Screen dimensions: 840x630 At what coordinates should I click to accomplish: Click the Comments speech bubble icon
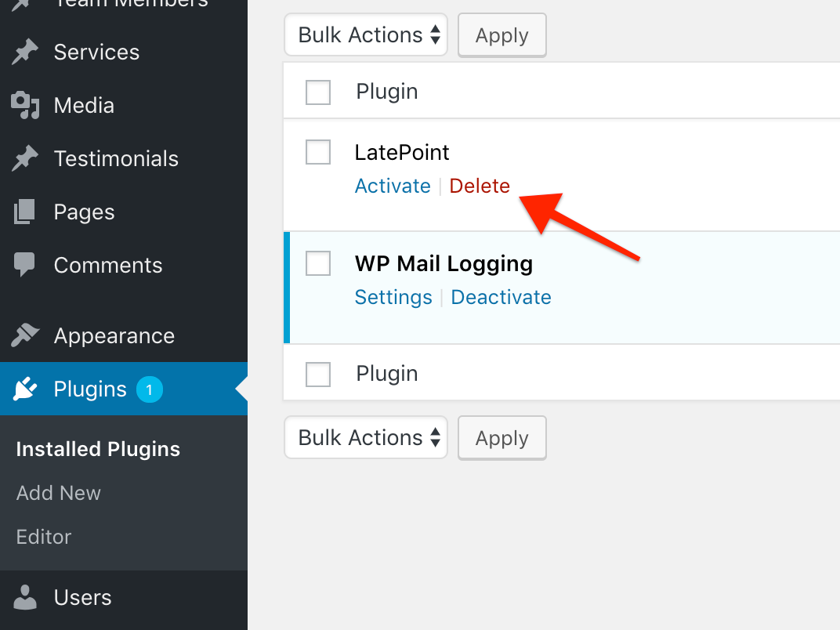click(24, 265)
